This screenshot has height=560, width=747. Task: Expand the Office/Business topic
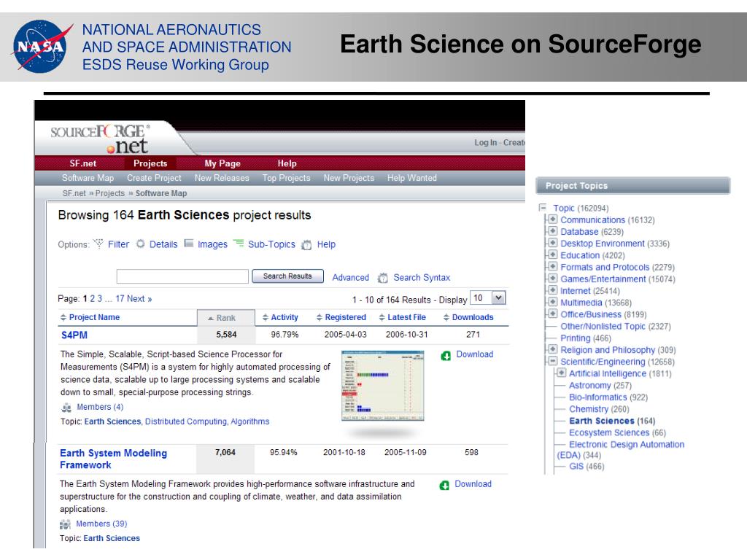[553, 314]
